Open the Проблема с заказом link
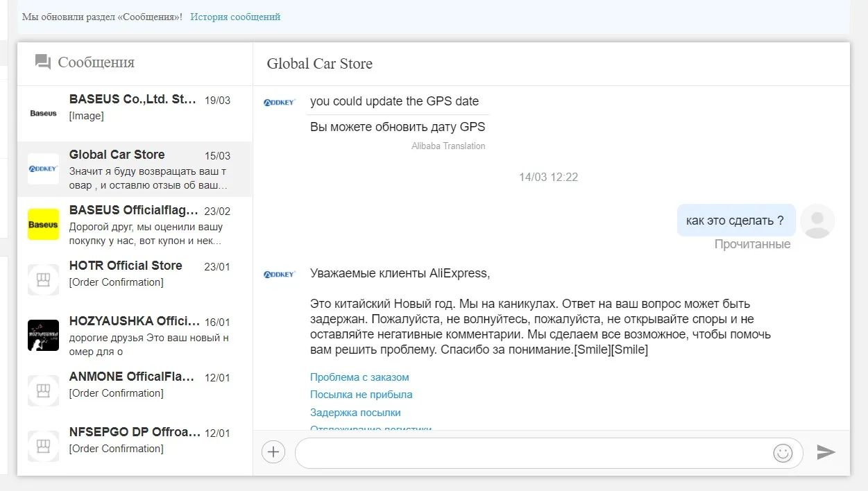The image size is (868, 491). pyautogui.click(x=359, y=377)
